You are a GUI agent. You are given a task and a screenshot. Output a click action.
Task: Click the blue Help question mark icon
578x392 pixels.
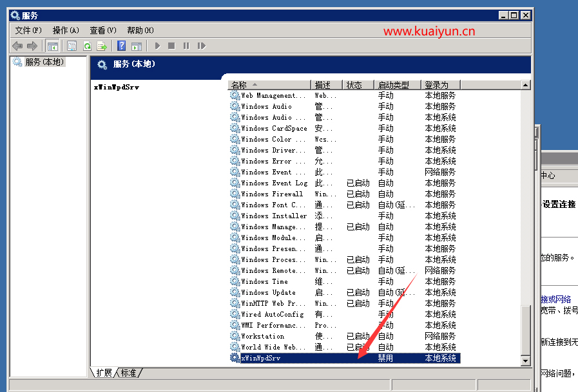121,46
